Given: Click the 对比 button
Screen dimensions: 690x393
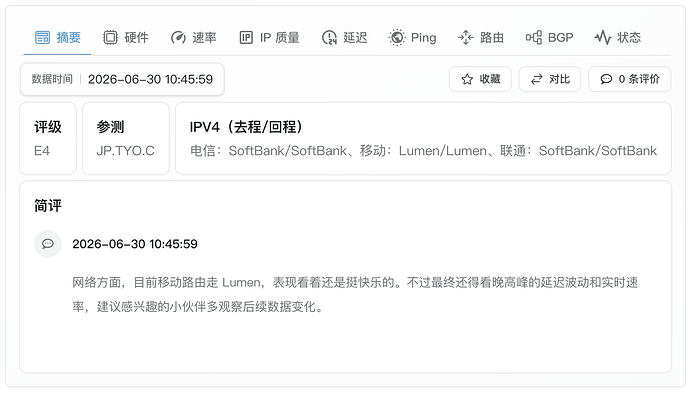Looking at the screenshot, I should click(x=550, y=79).
